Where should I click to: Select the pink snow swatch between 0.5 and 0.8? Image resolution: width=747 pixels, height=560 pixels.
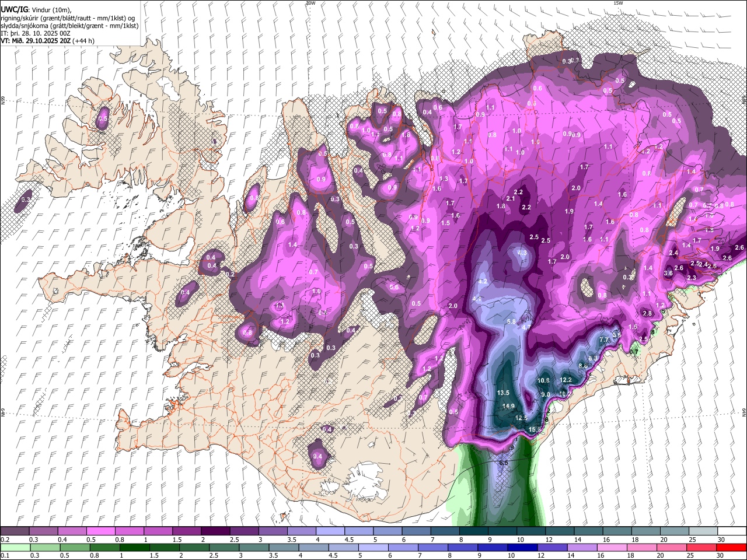point(100,531)
